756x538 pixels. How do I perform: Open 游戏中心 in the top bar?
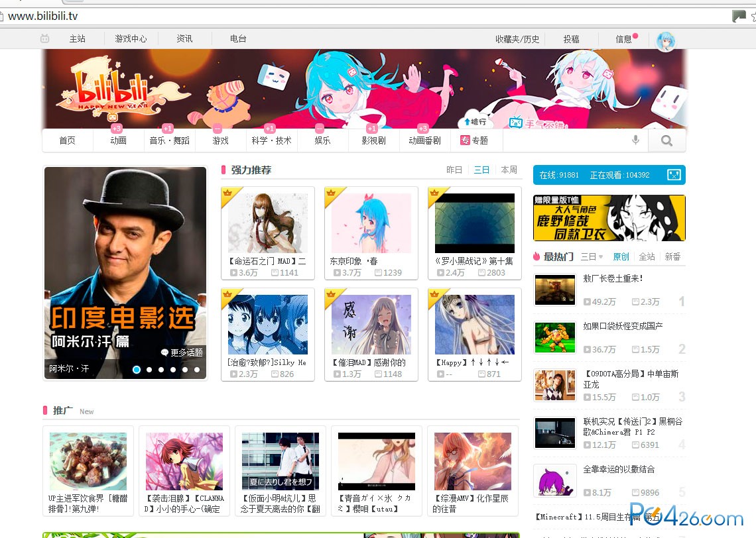tap(131, 38)
